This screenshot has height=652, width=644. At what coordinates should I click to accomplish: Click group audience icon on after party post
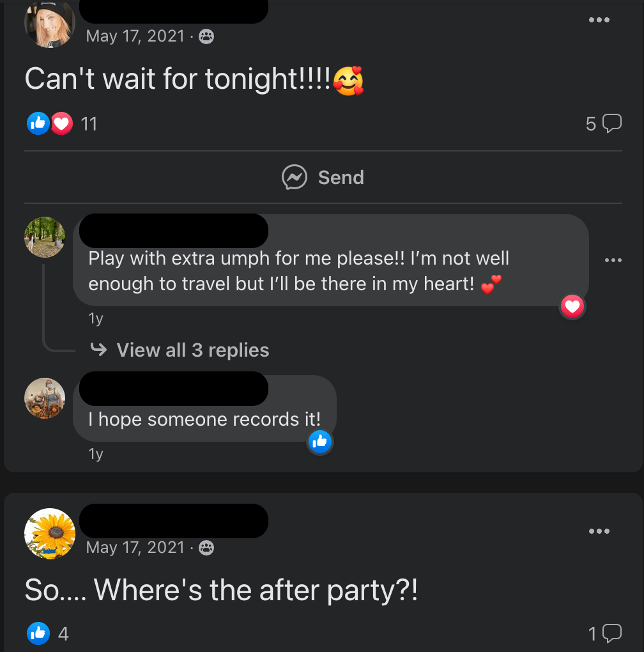click(x=206, y=548)
